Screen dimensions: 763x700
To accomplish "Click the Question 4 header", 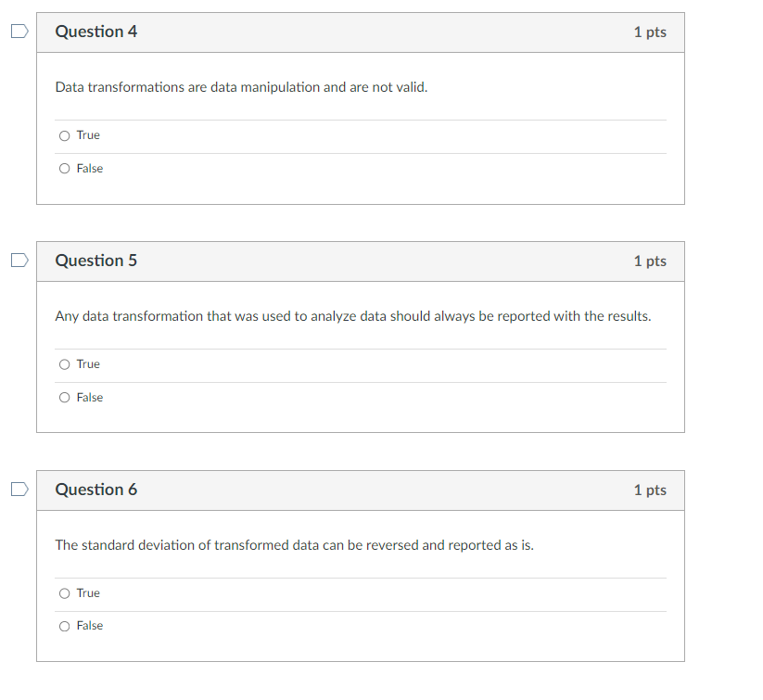I will pyautogui.click(x=96, y=31).
